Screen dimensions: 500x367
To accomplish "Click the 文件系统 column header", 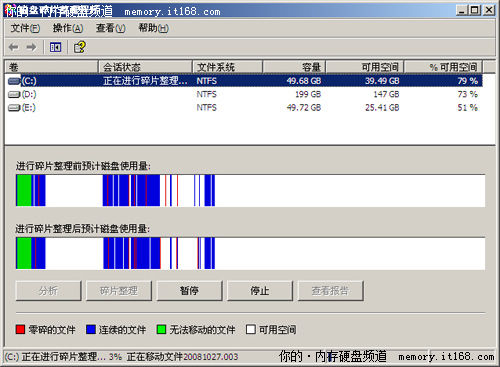I will [227, 67].
